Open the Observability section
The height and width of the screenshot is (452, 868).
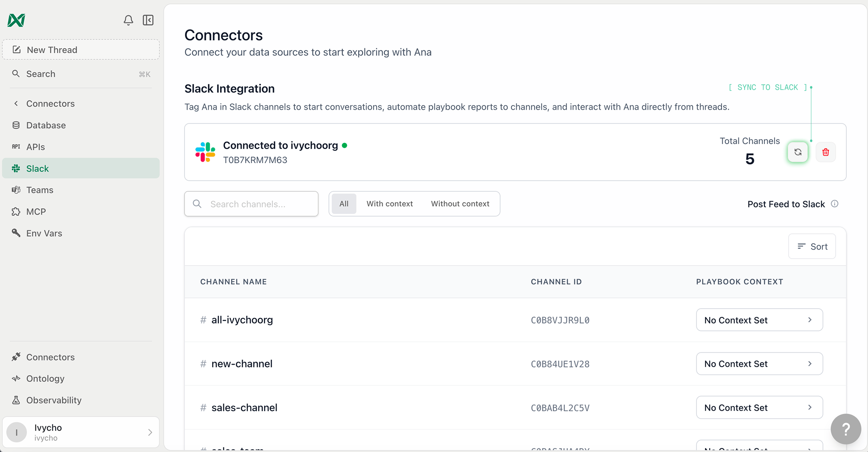81,400
